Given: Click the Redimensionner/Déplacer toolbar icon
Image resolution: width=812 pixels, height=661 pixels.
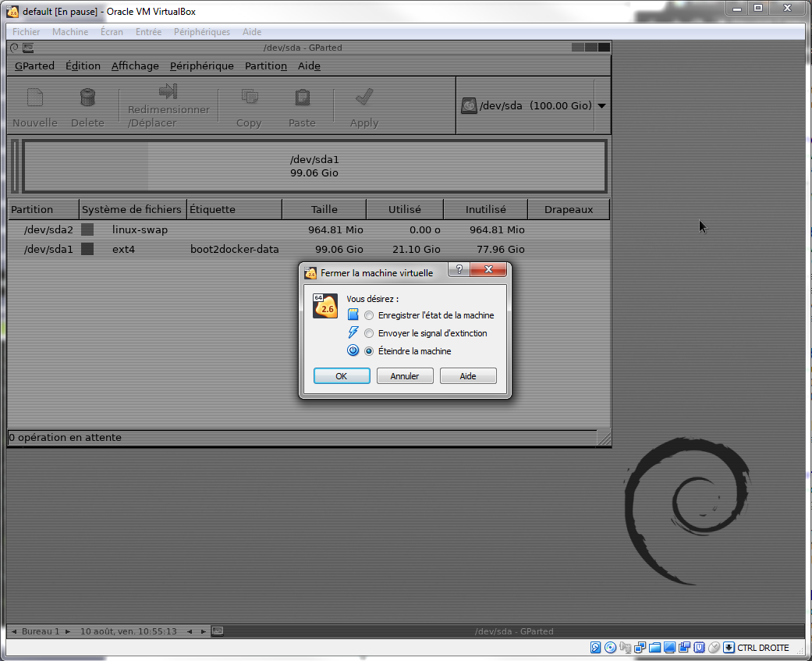Looking at the screenshot, I should pyautogui.click(x=168, y=91).
